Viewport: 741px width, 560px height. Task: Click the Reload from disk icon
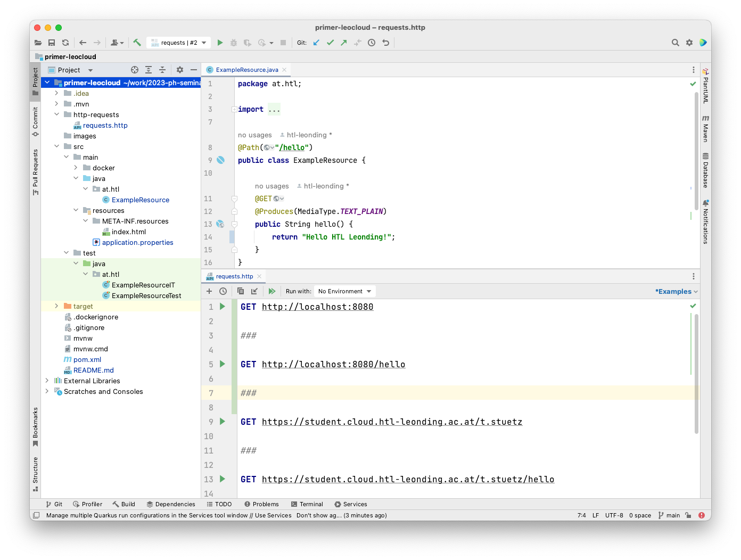(x=65, y=43)
